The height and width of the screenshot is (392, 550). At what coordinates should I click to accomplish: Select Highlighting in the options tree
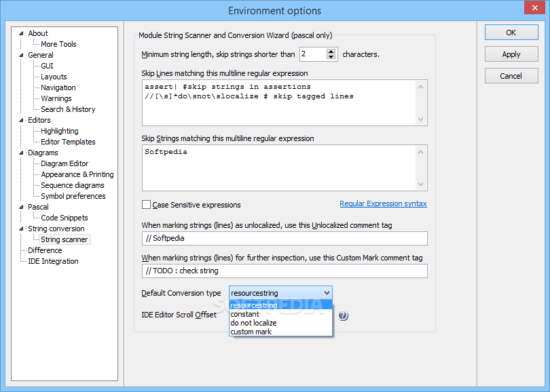[59, 131]
